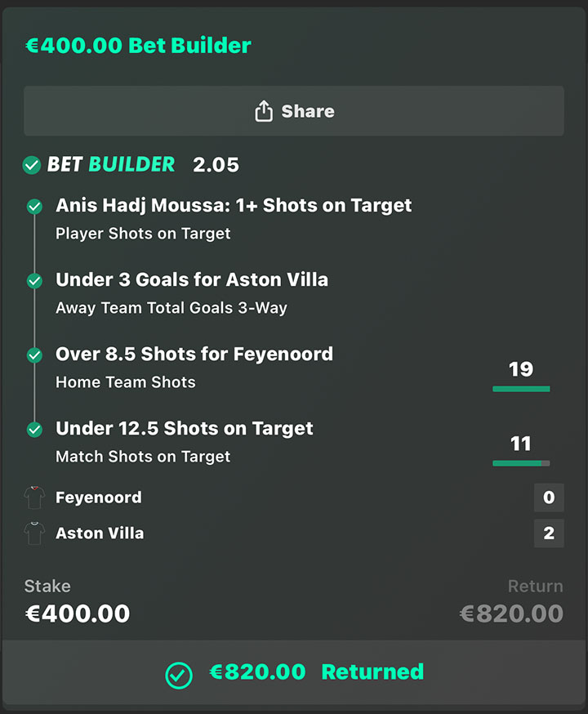
Task: Click the green check beside Bet Builder logo
Action: click(32, 165)
